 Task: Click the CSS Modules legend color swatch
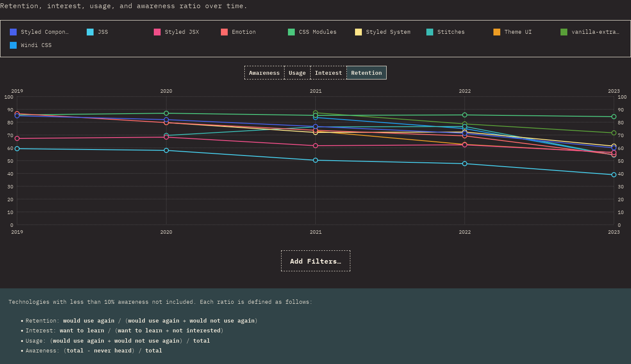pos(291,32)
